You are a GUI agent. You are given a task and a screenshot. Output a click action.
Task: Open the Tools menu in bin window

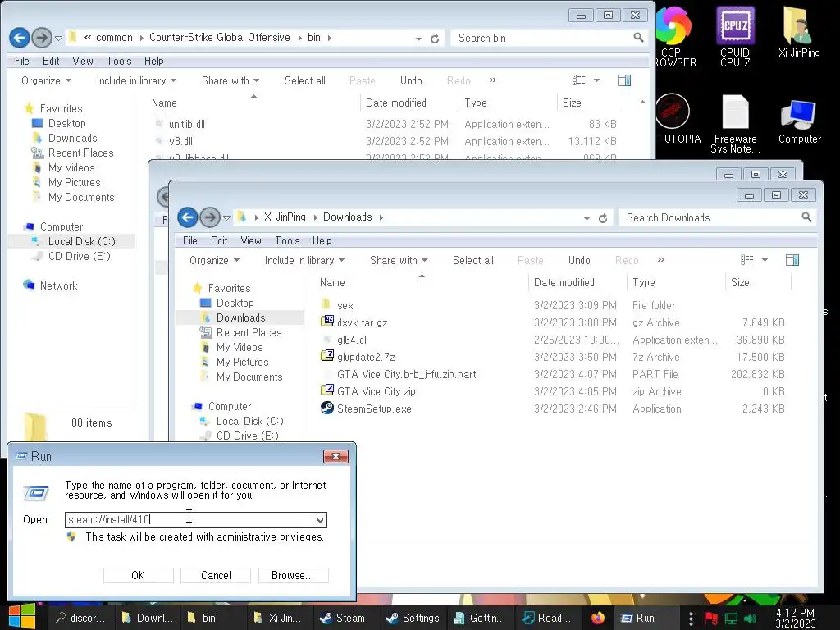click(119, 61)
